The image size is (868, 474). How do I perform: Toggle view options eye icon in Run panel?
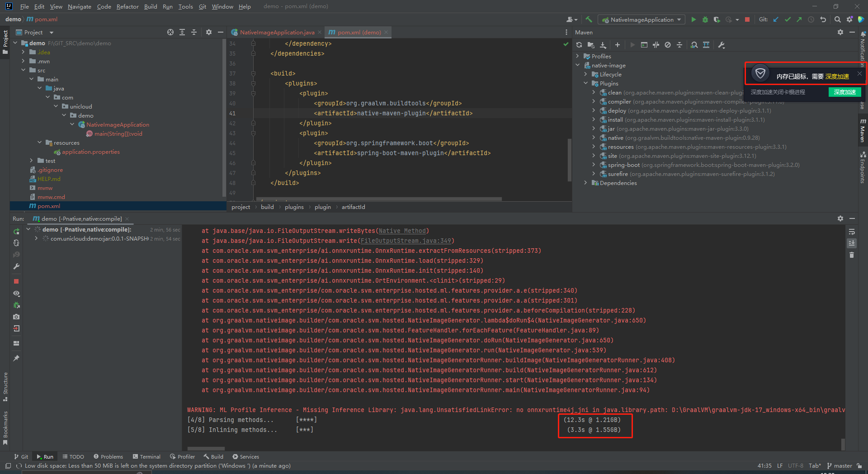[16, 293]
